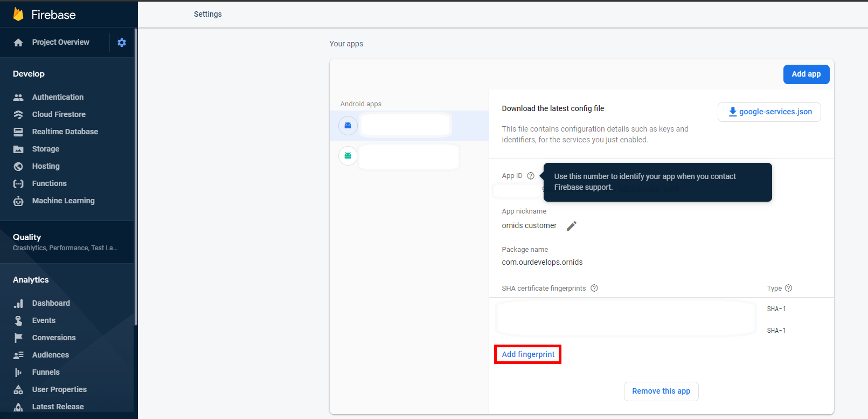The width and height of the screenshot is (868, 419).
Task: Click Remove this app button
Action: [x=661, y=391]
